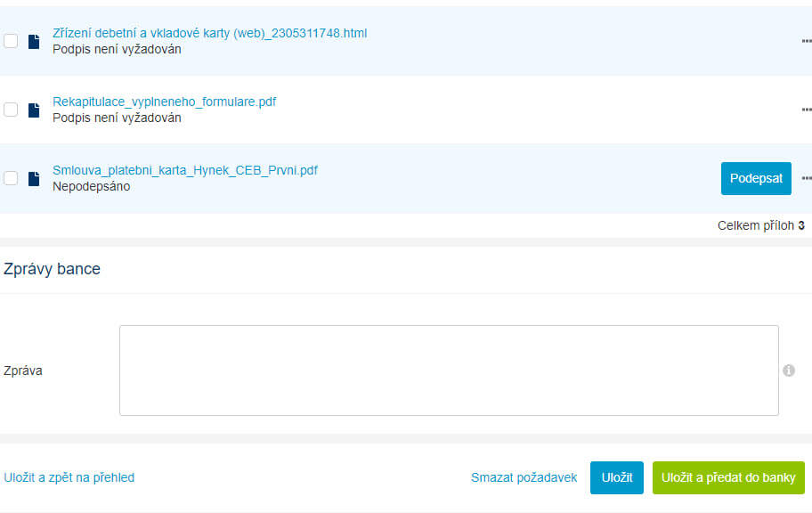Click Celkem příloh 3 count text

[x=760, y=225]
